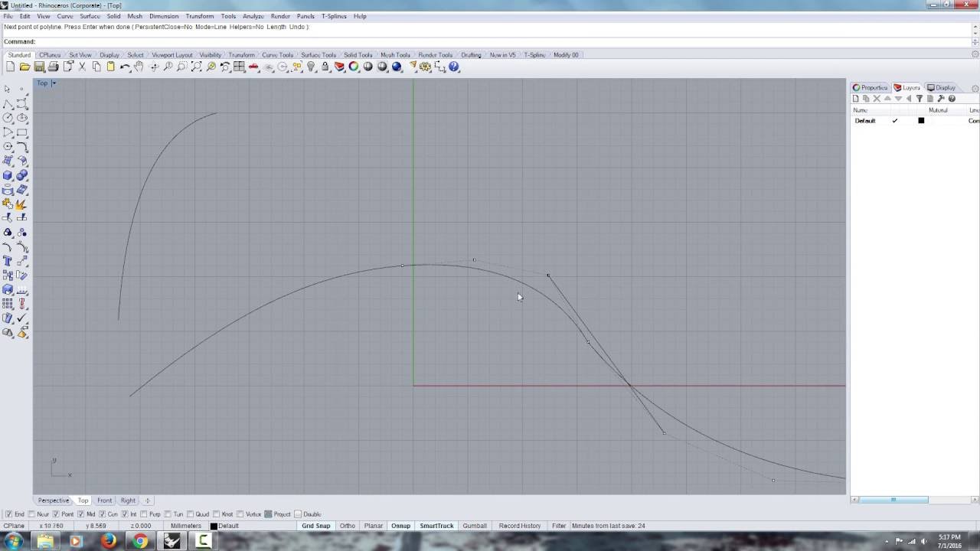The height and width of the screenshot is (551, 980).
Task: Click the Default layer black color swatch
Action: pos(921,121)
